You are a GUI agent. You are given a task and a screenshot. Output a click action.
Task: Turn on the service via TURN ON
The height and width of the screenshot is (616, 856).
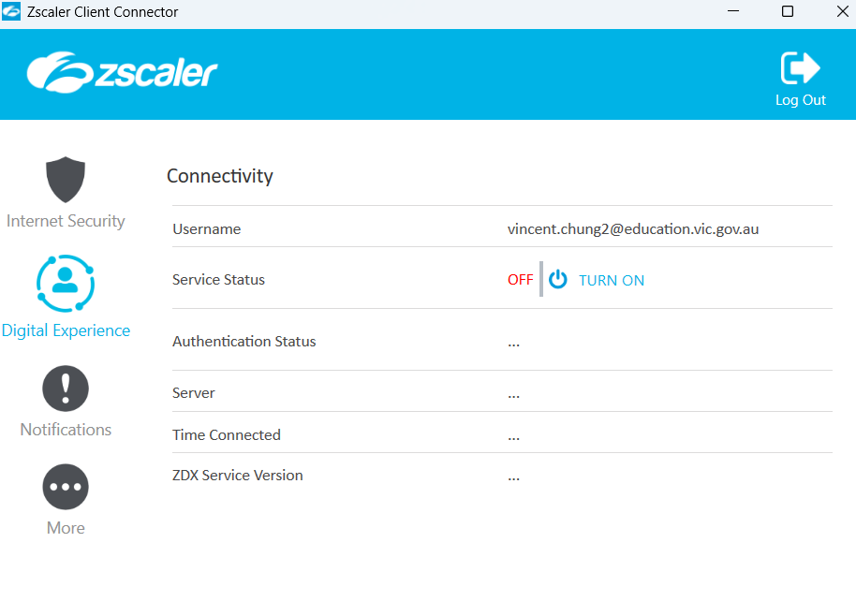point(612,281)
